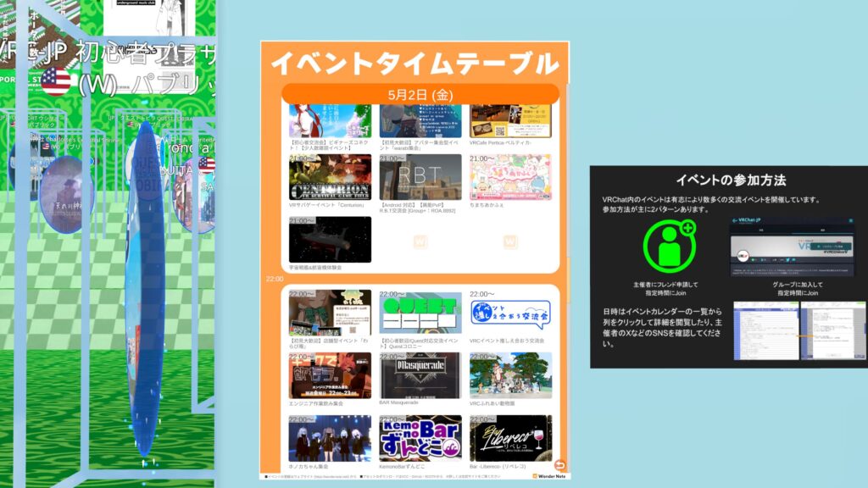Viewport: 868px width, 488px height.
Task: Click the BAR Masquerade caption text
Action: 398,402
